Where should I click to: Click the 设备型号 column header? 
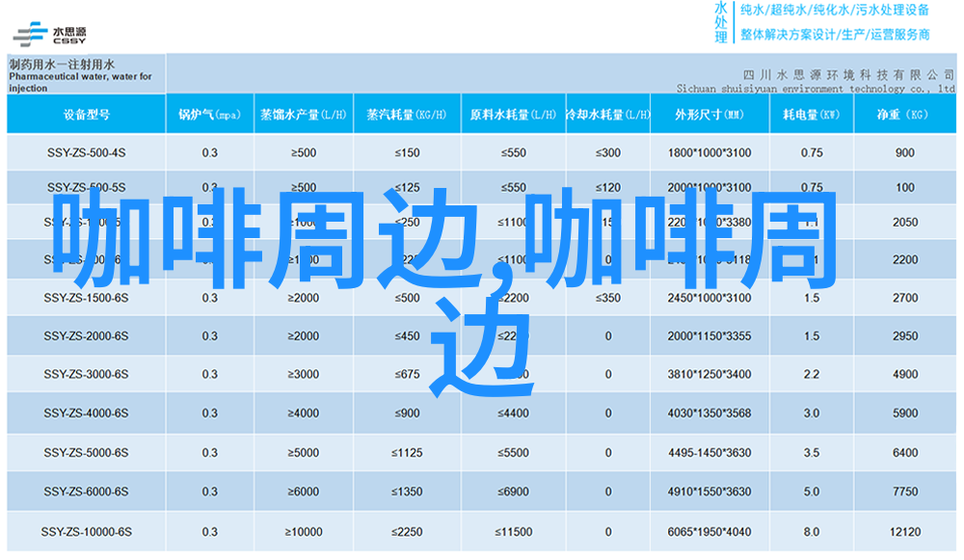(86, 115)
